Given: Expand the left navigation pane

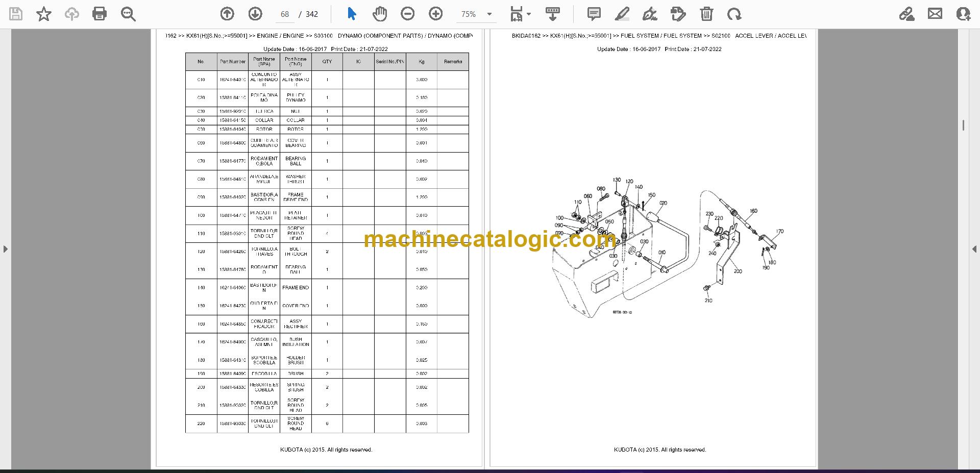Looking at the screenshot, I should point(5,249).
